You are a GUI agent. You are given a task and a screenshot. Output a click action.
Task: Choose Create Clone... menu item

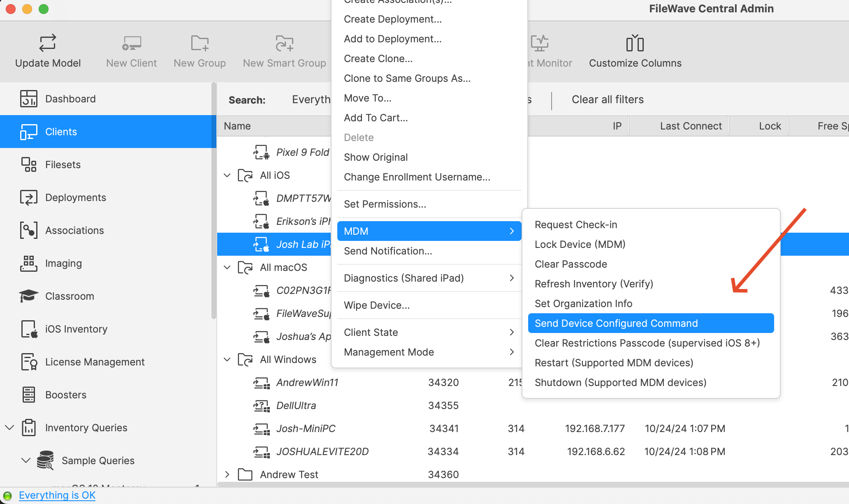click(429, 59)
